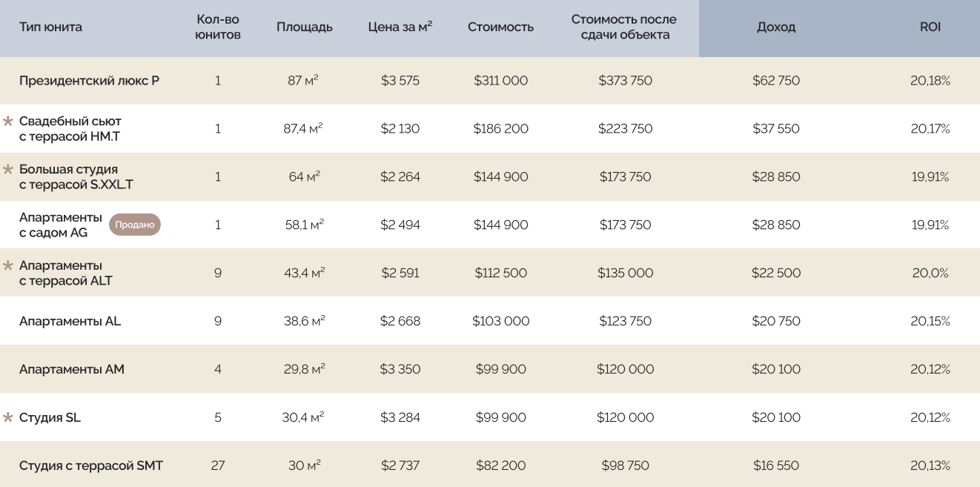Click the Кол-во юнитов header
980x487 pixels.
pyautogui.click(x=218, y=27)
